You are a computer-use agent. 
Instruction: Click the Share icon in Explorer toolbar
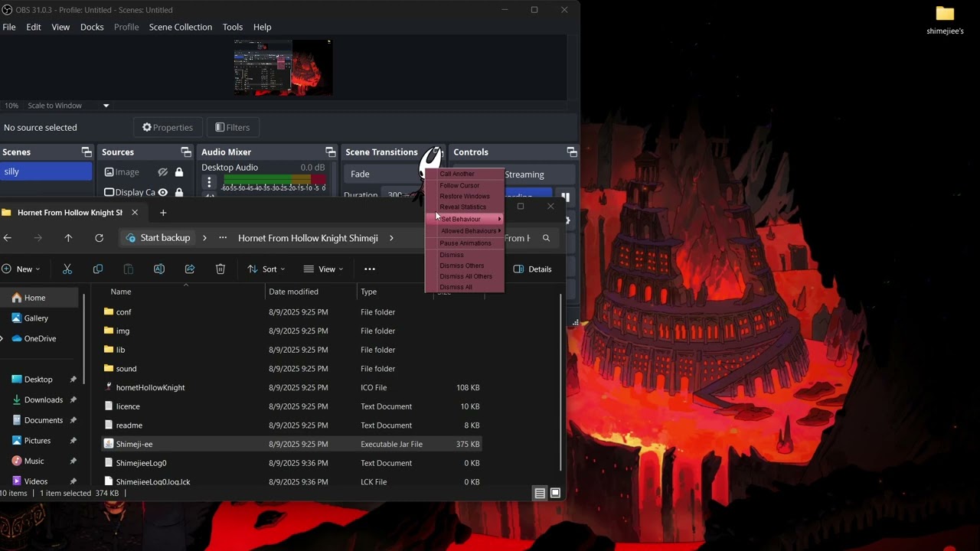click(x=190, y=269)
